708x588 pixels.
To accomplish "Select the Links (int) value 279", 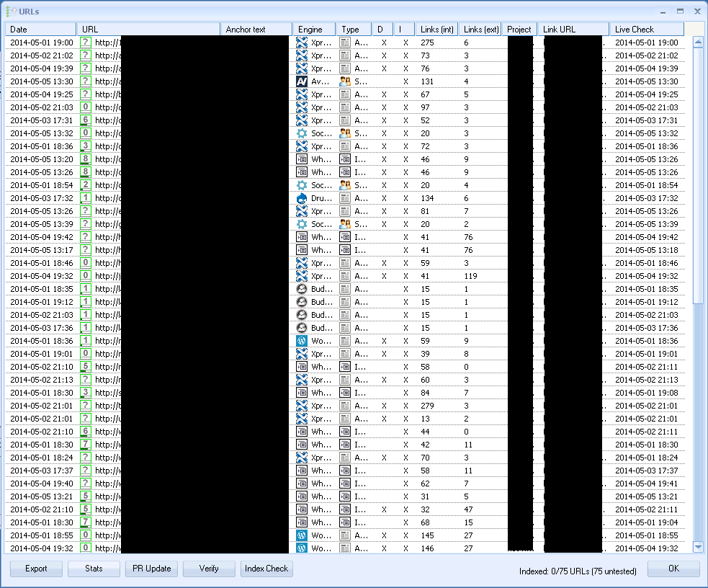I will pos(427,406).
